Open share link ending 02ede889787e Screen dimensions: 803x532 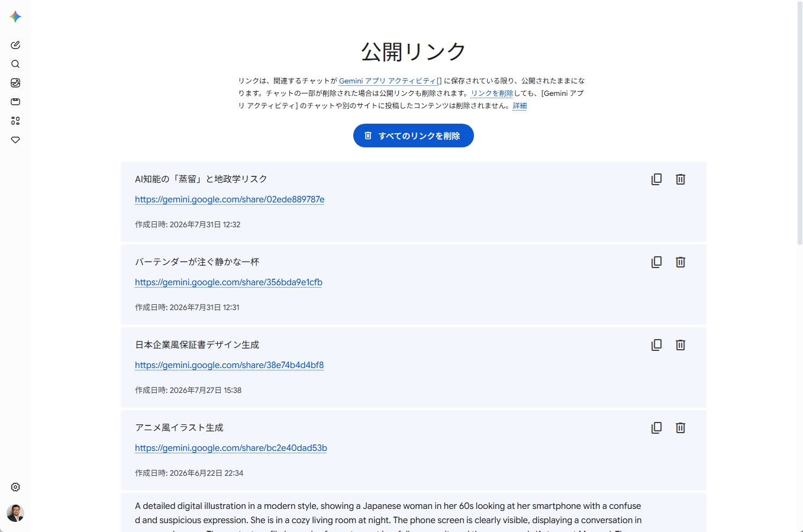pos(230,199)
